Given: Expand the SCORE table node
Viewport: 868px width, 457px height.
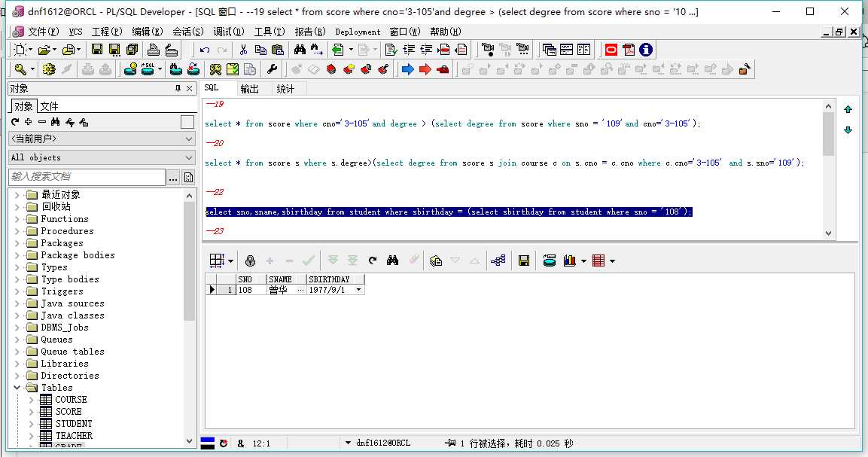Looking at the screenshot, I should [x=31, y=412].
